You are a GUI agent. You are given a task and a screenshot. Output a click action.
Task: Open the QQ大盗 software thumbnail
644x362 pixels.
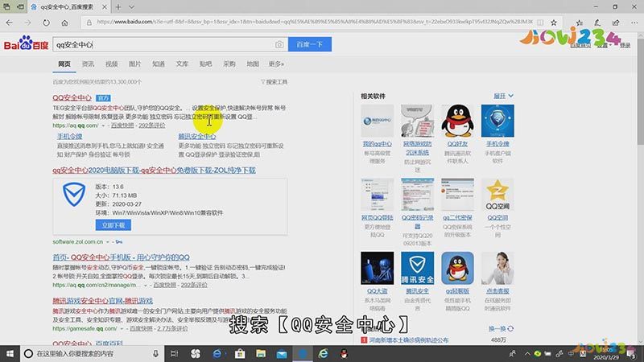point(377,268)
